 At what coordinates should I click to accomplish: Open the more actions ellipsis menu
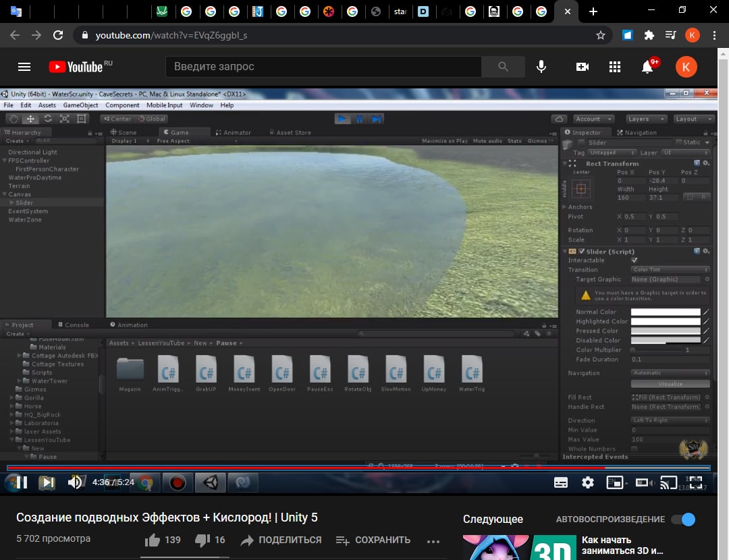(433, 540)
